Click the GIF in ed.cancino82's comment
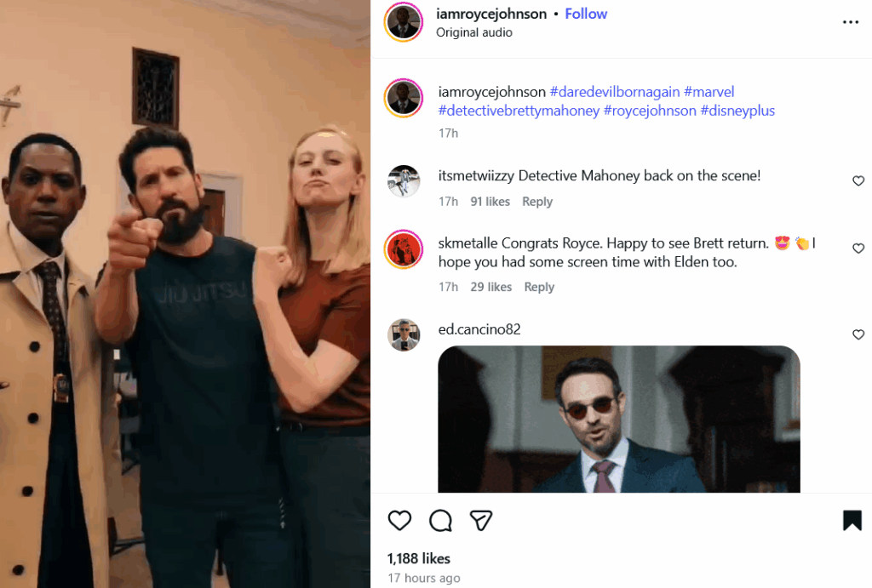This screenshot has width=872, height=588. coord(619,419)
